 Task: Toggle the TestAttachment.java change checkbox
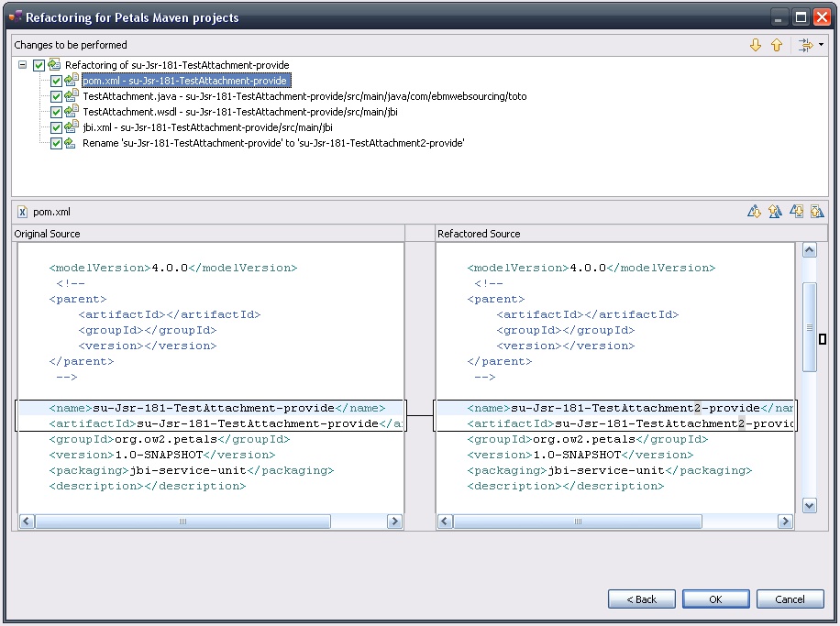click(x=57, y=96)
